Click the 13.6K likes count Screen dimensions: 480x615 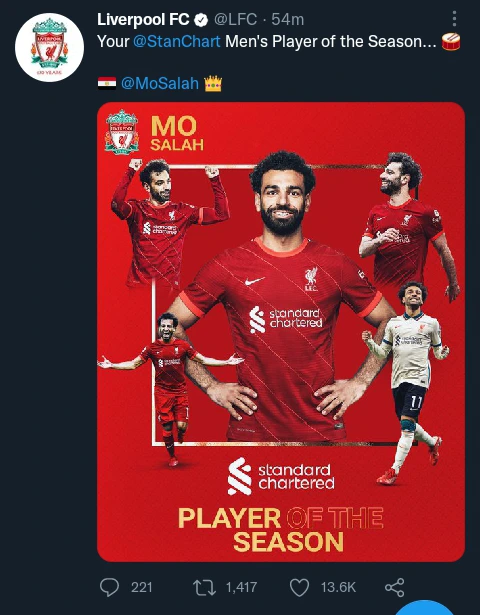coord(338,588)
